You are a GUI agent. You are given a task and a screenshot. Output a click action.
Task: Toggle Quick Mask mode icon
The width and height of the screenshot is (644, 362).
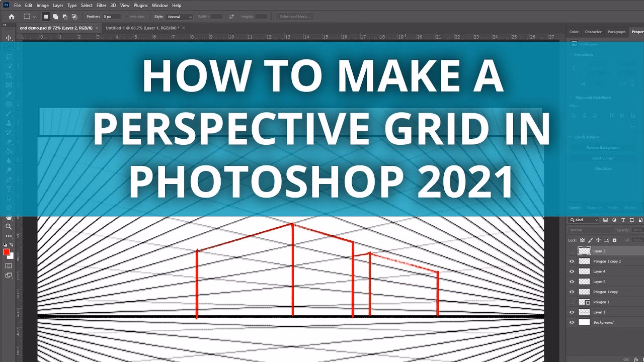click(x=9, y=265)
